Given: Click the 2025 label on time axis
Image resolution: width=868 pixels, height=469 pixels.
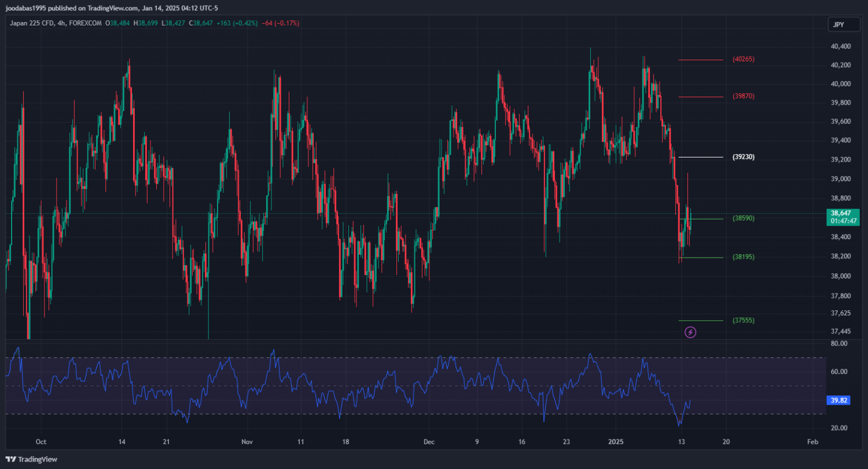Looking at the screenshot, I should 619,441.
